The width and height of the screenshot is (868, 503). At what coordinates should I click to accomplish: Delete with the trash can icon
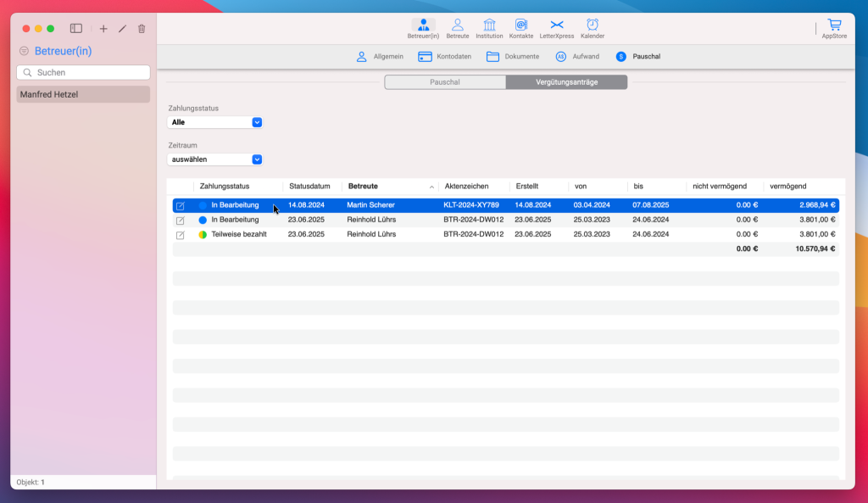coord(142,29)
